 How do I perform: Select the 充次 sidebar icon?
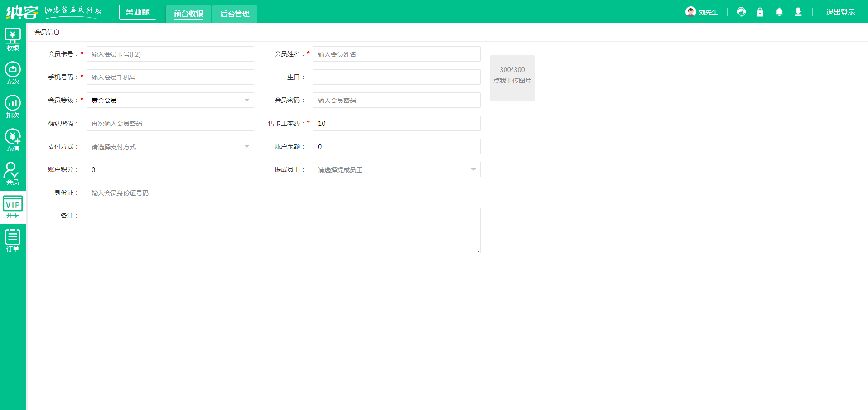click(13, 73)
